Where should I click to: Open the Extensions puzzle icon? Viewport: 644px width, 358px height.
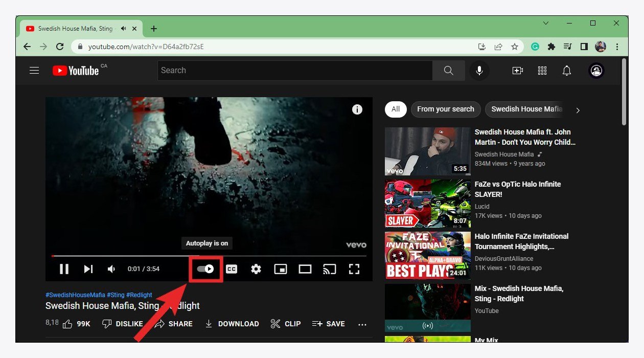pyautogui.click(x=551, y=47)
